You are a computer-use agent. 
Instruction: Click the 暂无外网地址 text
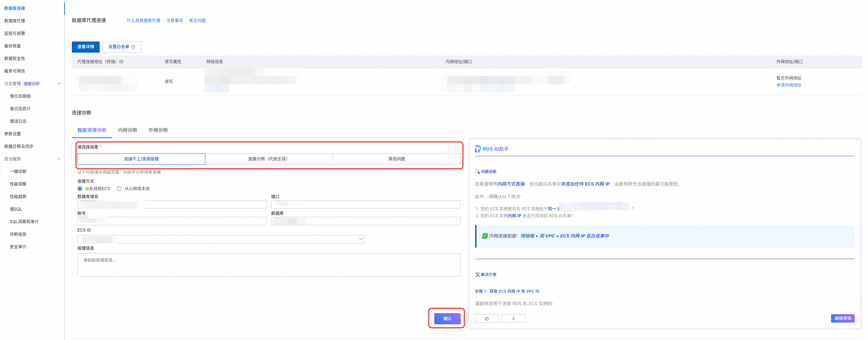[x=789, y=78]
